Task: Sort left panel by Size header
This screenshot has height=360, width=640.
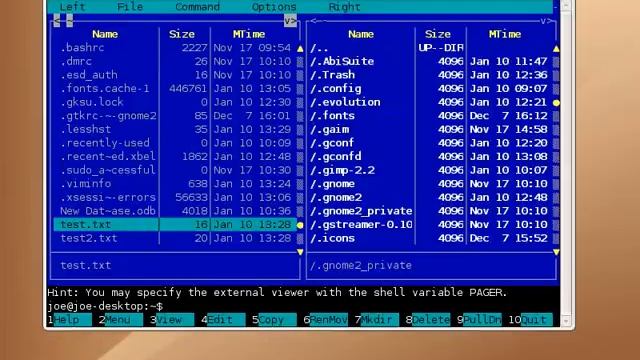Action: pyautogui.click(x=182, y=34)
